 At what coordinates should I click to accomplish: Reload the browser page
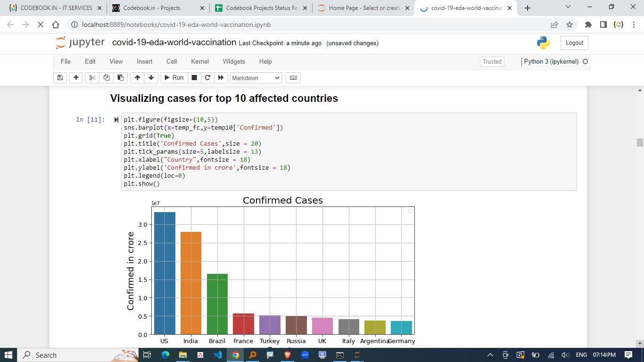click(x=41, y=25)
